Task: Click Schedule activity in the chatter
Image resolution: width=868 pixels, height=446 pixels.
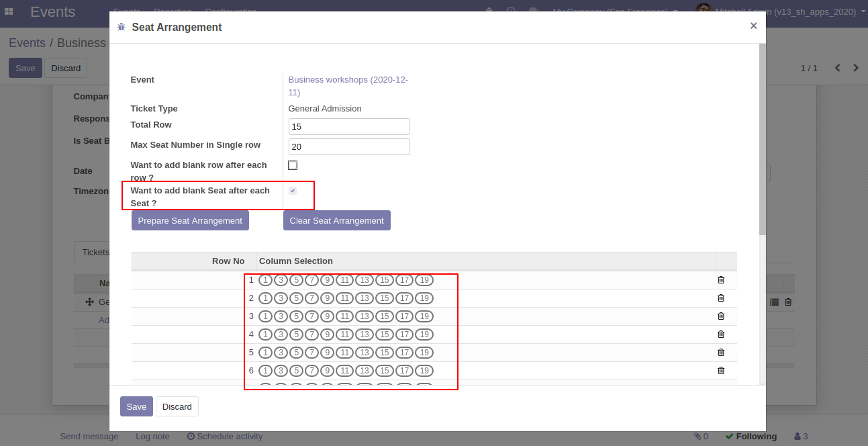Action: (x=225, y=437)
